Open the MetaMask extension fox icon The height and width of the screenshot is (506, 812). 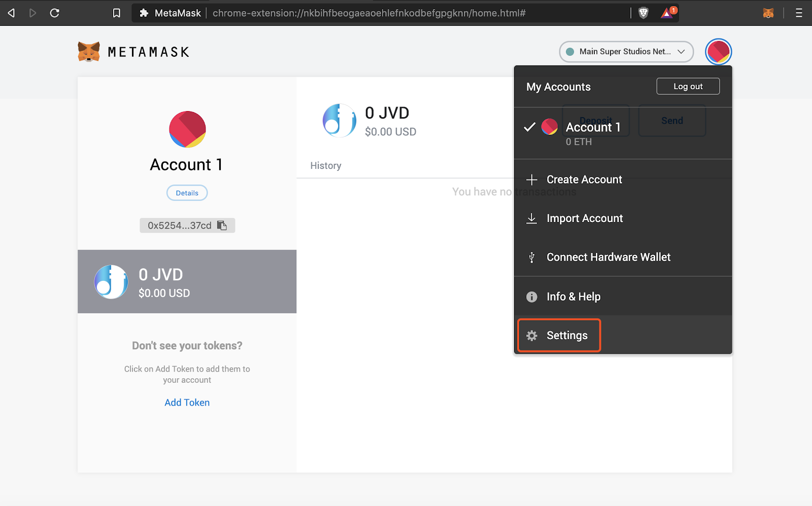pyautogui.click(x=768, y=13)
